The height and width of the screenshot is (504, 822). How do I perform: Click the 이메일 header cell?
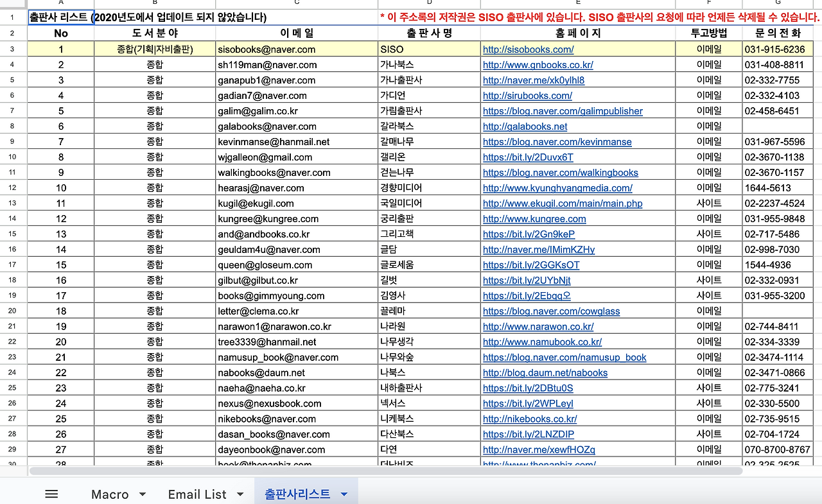pyautogui.click(x=297, y=33)
